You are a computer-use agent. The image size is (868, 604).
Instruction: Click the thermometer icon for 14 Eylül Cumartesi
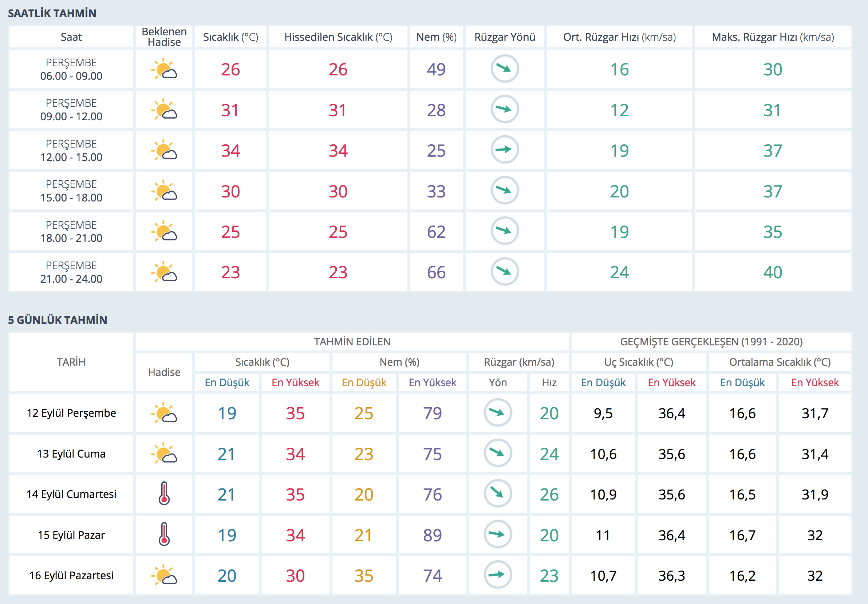tap(164, 494)
